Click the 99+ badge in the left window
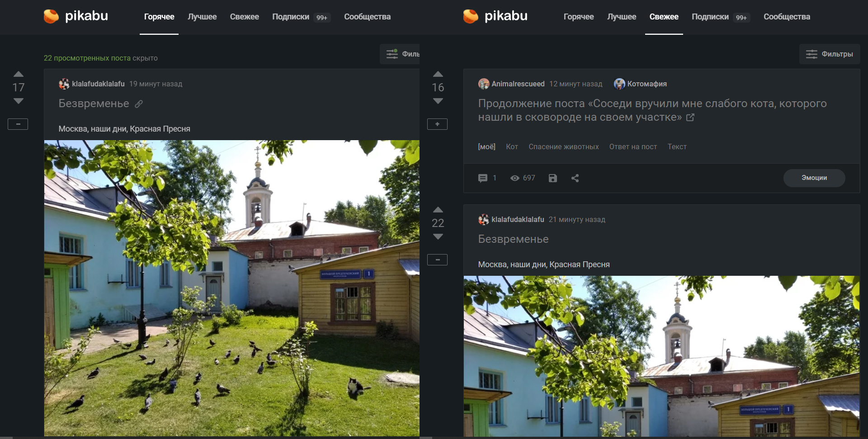Screen dimensions: 868x439 [x=322, y=18]
